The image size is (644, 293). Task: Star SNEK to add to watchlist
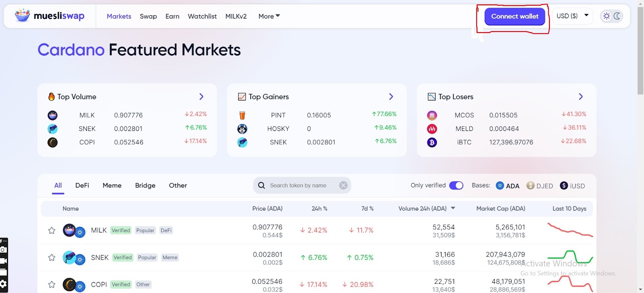(x=52, y=258)
